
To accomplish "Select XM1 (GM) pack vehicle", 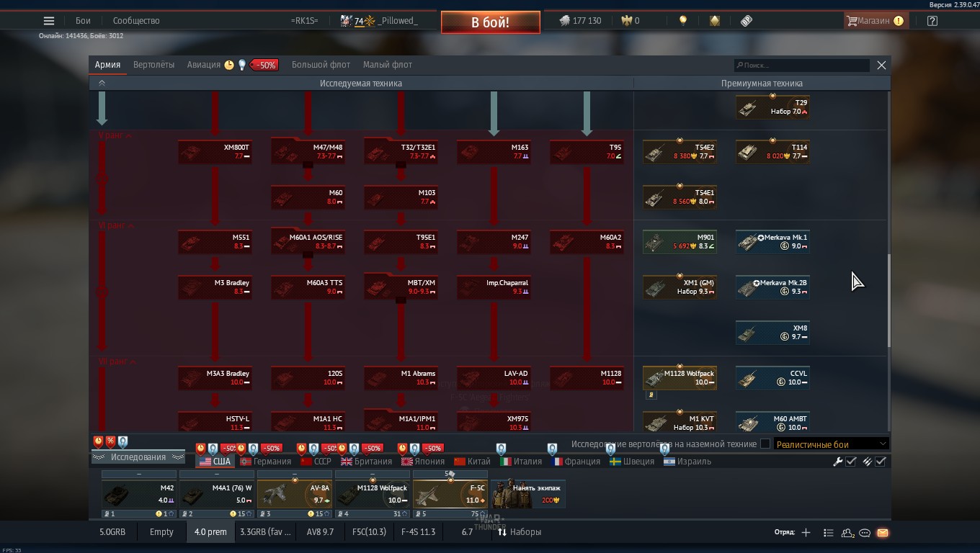I will click(680, 287).
